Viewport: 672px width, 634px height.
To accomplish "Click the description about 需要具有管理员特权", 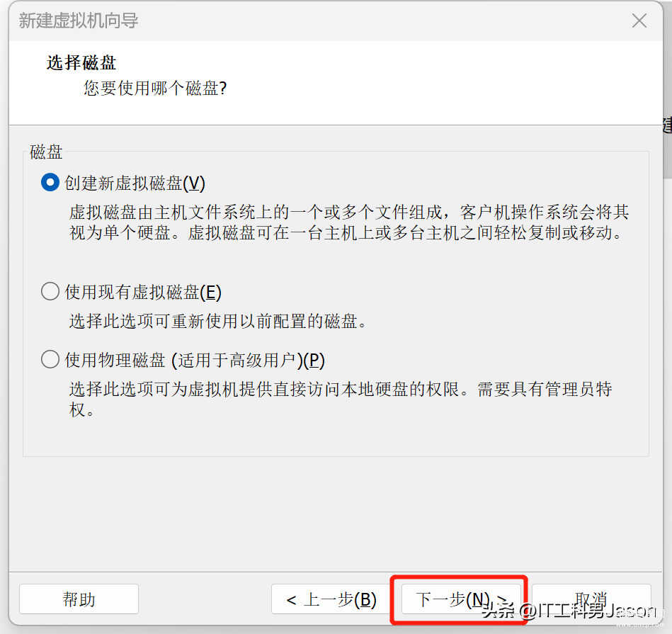I will (341, 399).
